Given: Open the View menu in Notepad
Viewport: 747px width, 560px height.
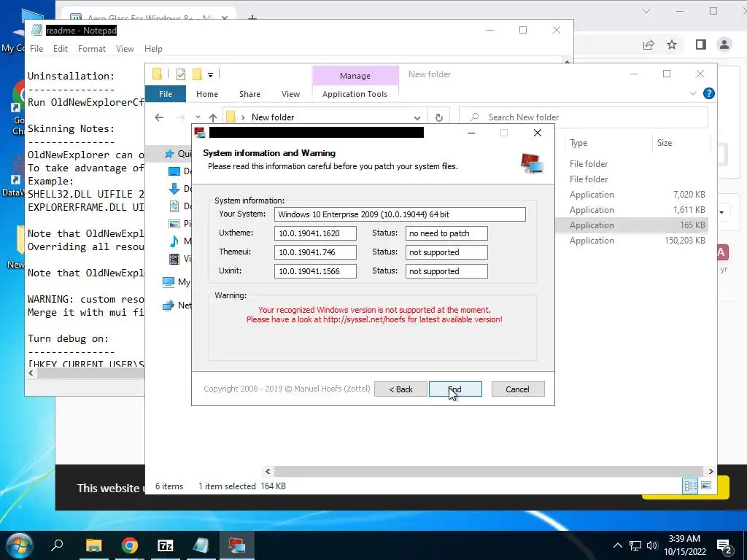Looking at the screenshot, I should [125, 49].
